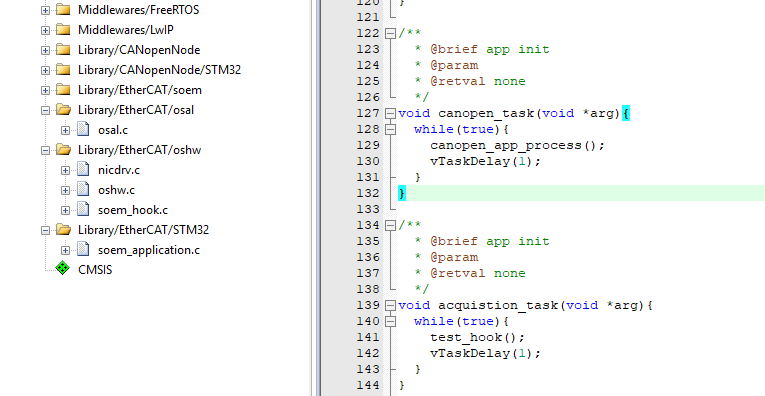This screenshot has height=396, width=765.
Task: Click the highlighted closing brace on line 132
Action: pos(402,194)
